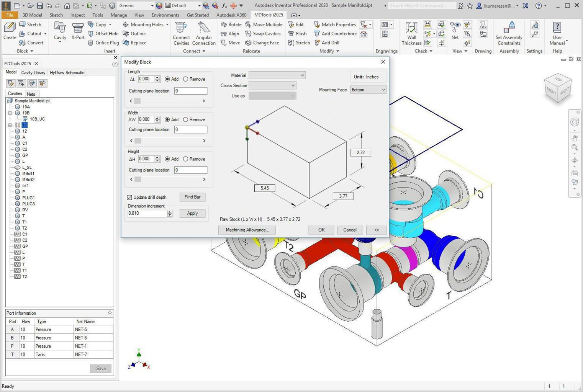Select the Align tool
Image resolution: width=583 pixels, height=392 pixels.
tap(230, 34)
